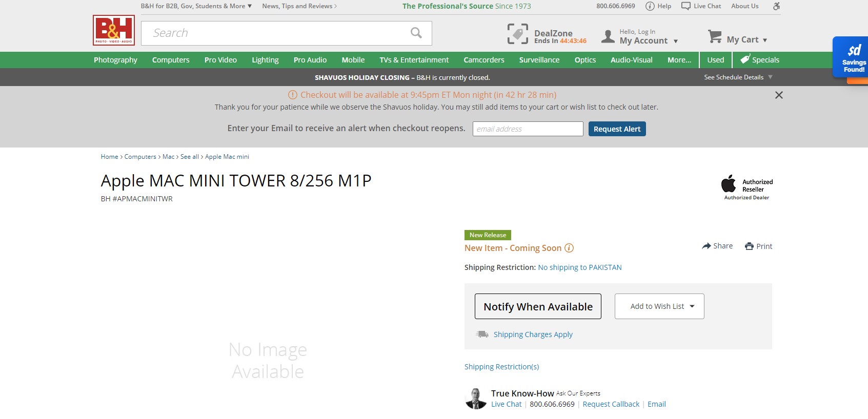The width and height of the screenshot is (868, 419).
Task: Open Shipping Restriction(s) link
Action: [502, 367]
